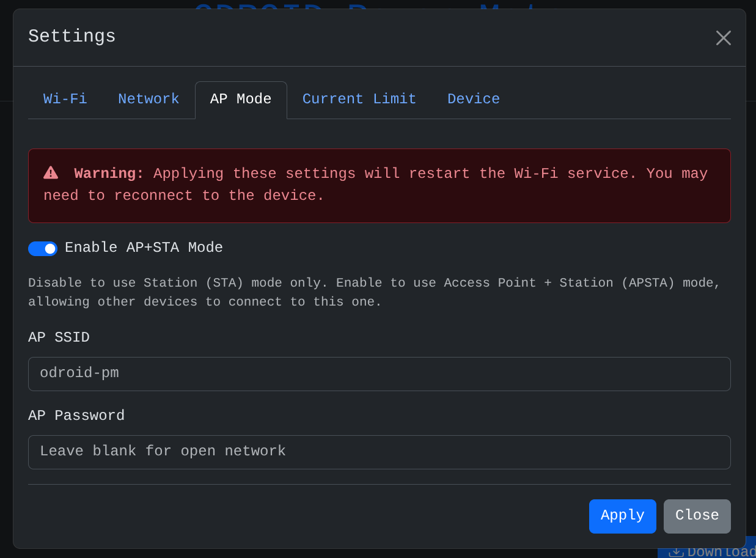Open the Network tab
Image resolution: width=756 pixels, height=558 pixels.
point(149,99)
